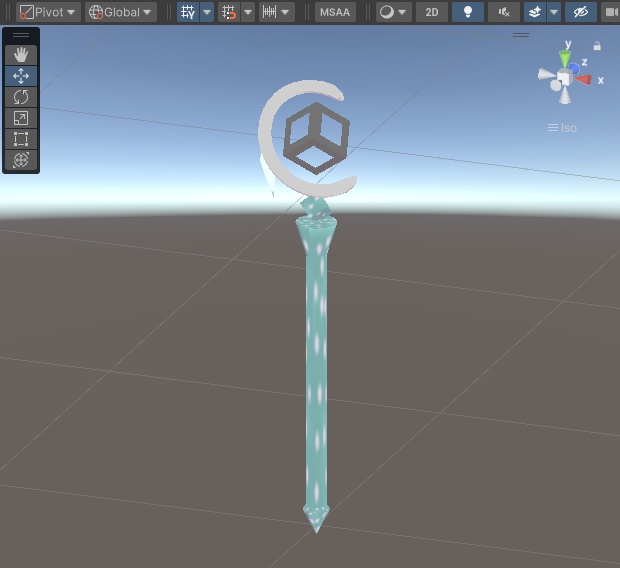Toggle the scene gizmo rotation lock
620x568 pixels.
pos(597,46)
